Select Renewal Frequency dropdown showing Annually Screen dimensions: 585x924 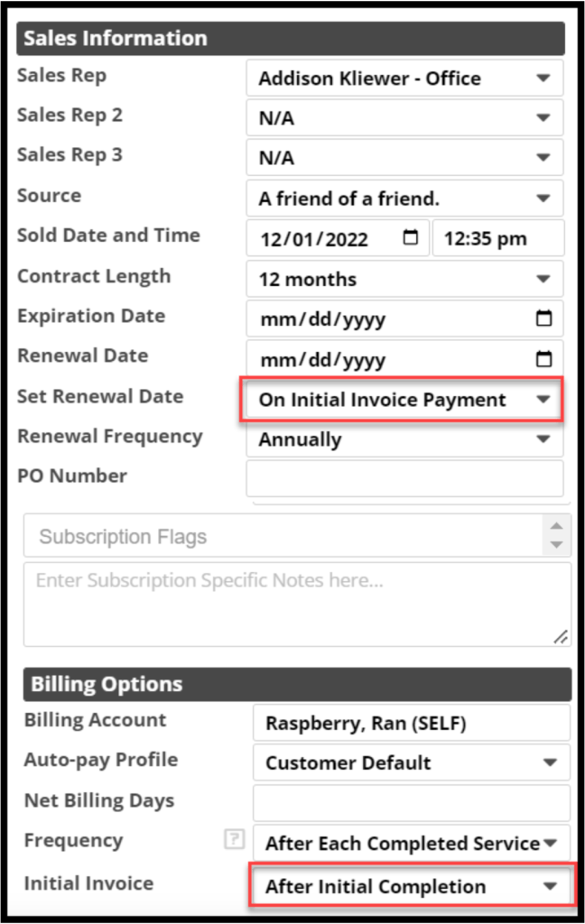click(x=404, y=439)
